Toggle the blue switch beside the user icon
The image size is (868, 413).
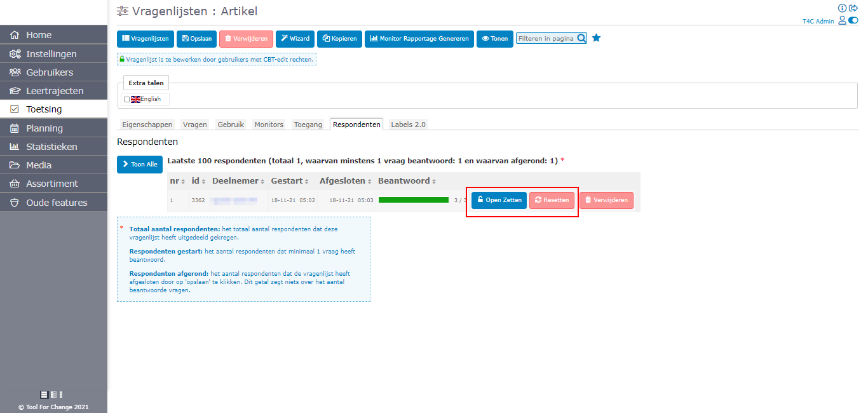853,20
